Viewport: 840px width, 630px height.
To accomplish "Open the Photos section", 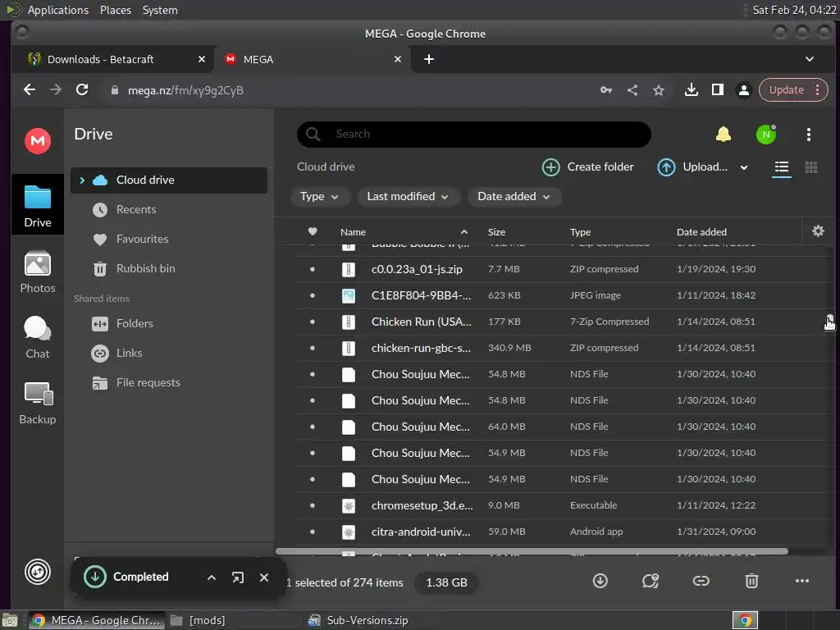I will tap(38, 272).
